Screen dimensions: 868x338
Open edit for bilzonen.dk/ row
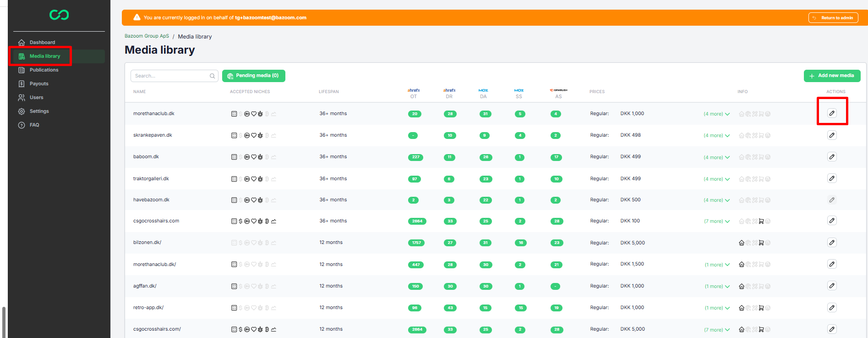tap(832, 243)
